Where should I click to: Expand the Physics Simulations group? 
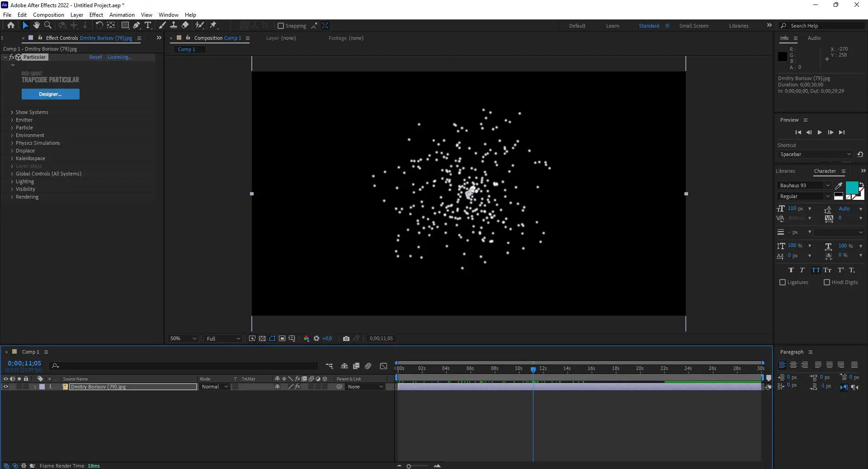point(12,143)
